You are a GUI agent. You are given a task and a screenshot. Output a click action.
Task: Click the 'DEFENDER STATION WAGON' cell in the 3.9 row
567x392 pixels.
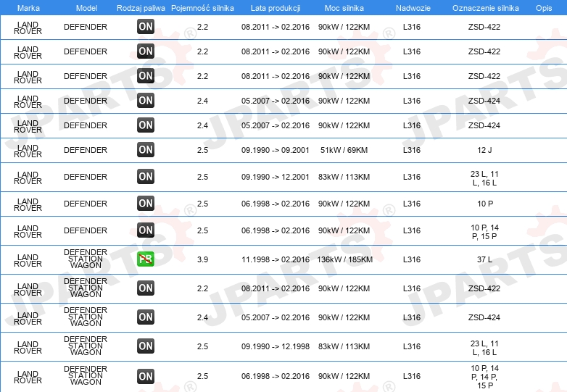pyautogui.click(x=86, y=259)
